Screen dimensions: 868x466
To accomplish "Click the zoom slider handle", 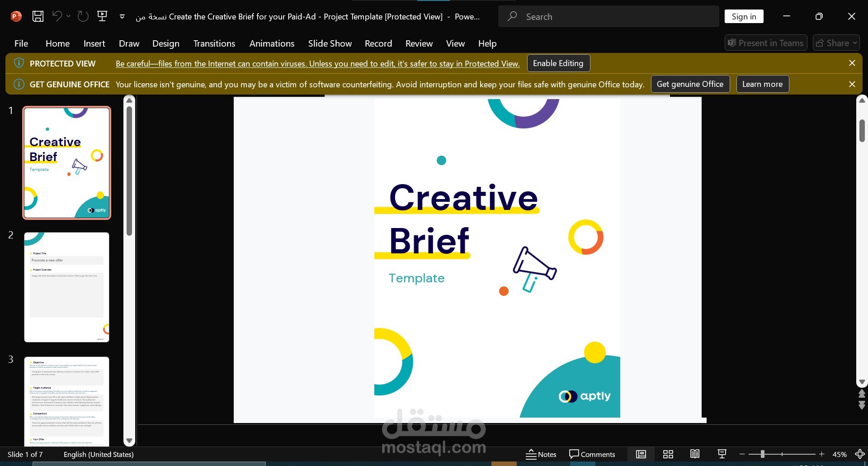I will tap(762, 454).
